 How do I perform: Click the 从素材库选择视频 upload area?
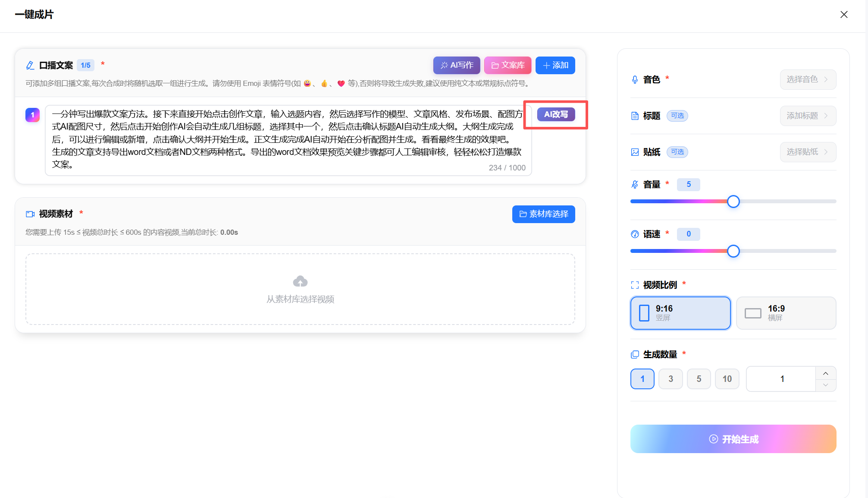pos(300,289)
